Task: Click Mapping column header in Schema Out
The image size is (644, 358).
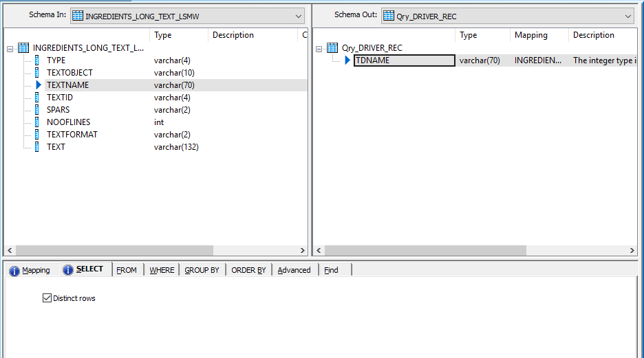Action: click(539, 35)
